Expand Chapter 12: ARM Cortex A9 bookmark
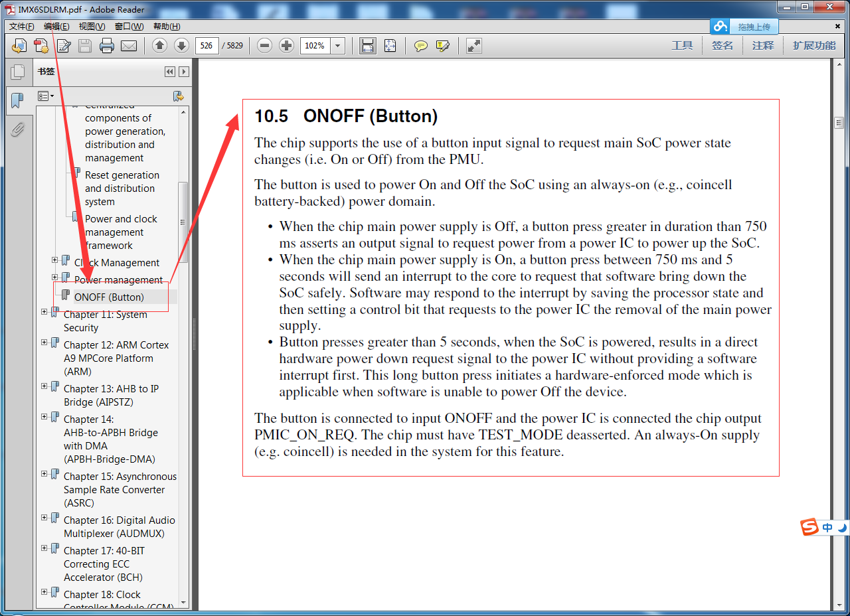 (x=44, y=343)
